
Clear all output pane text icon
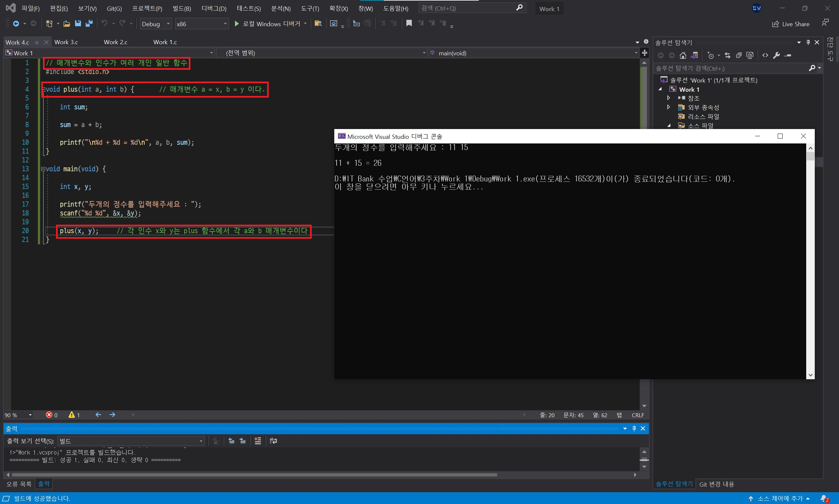click(x=258, y=440)
